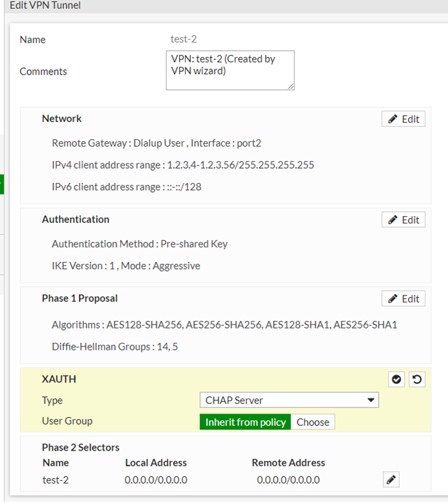This screenshot has height=502, width=448.
Task: Confirm XAUTH changes with the checkmark icon
Action: (x=397, y=379)
